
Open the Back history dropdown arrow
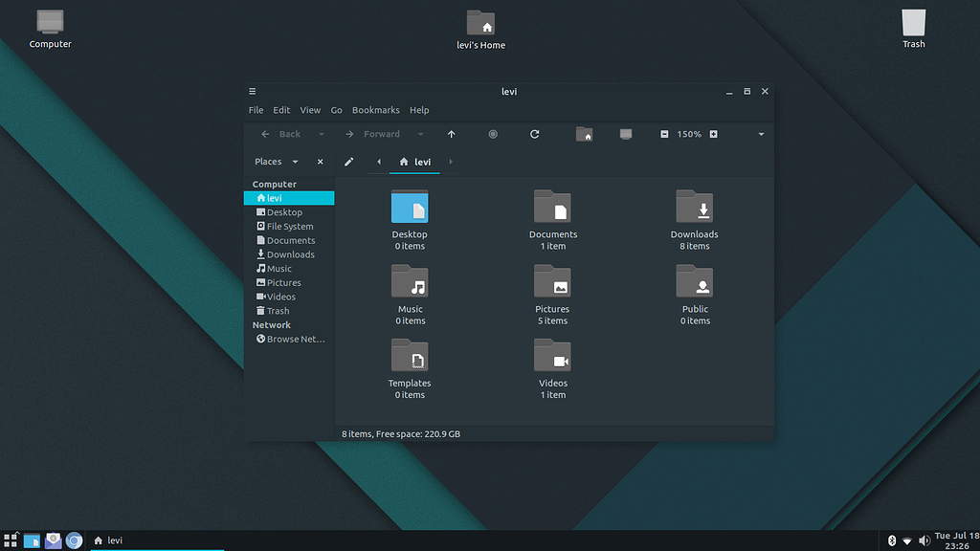[322, 134]
